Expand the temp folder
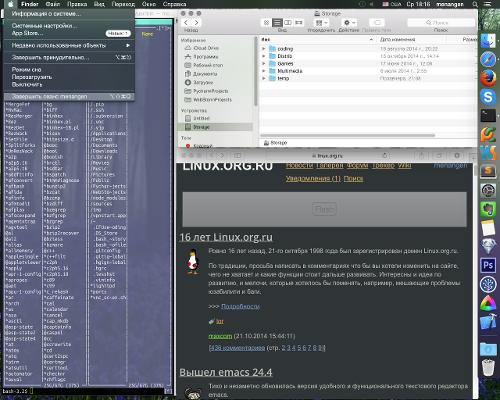 [x=264, y=78]
